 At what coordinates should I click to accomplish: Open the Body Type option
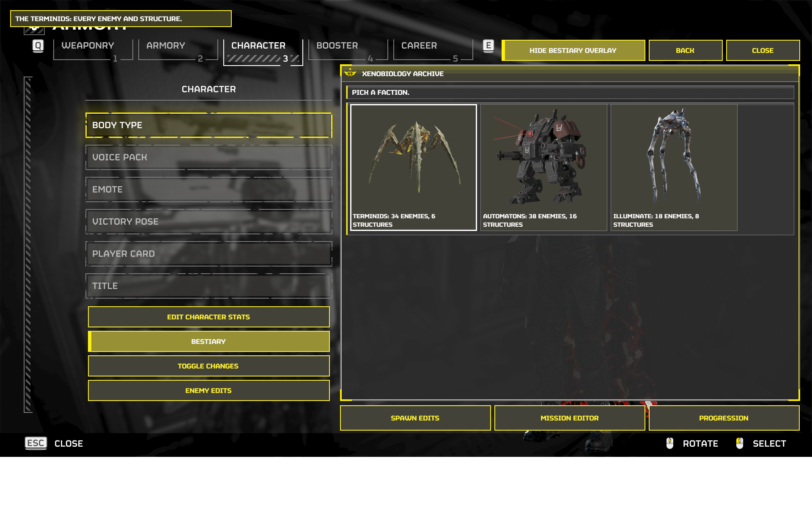[209, 125]
